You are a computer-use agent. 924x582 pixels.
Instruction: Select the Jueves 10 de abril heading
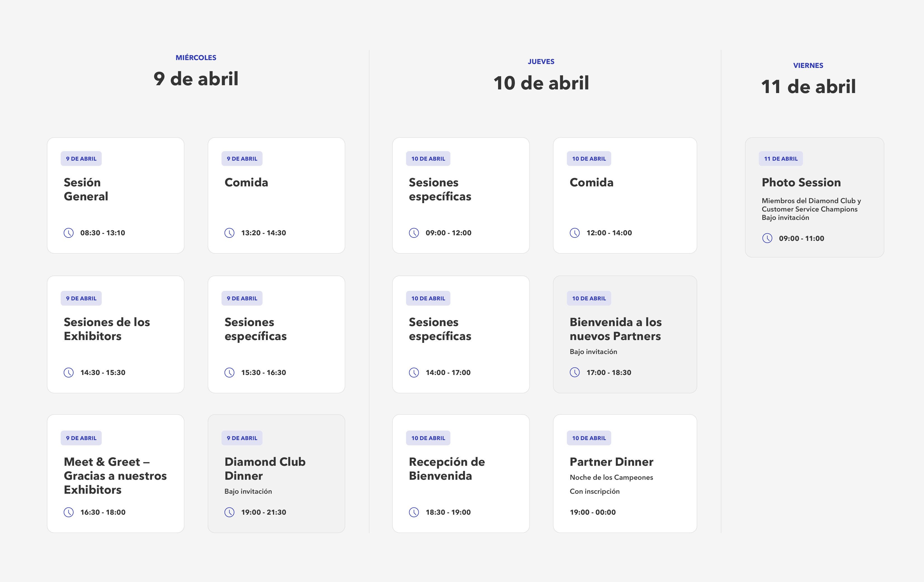tap(541, 83)
